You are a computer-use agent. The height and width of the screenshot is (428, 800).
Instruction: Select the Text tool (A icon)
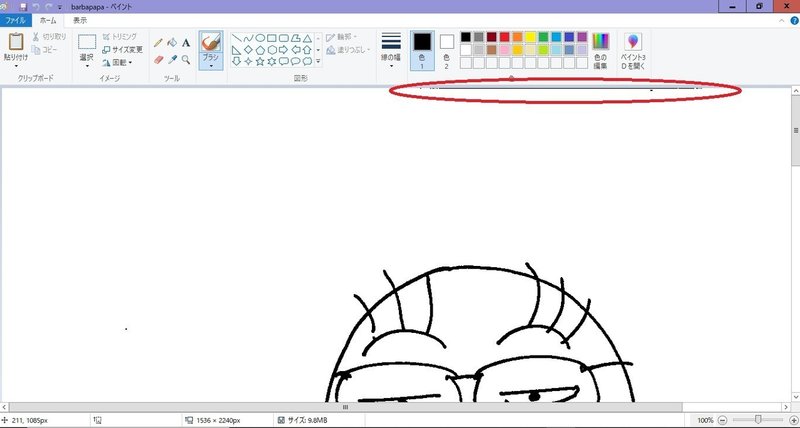[186, 43]
